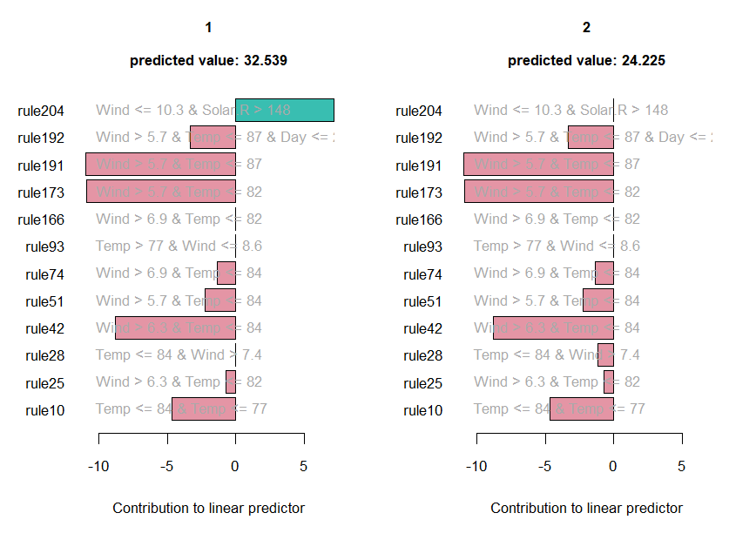Screen dimensions: 756x540
Task: Click the left plot's "Contribution to linear predictor" axis label
Action: coord(208,508)
